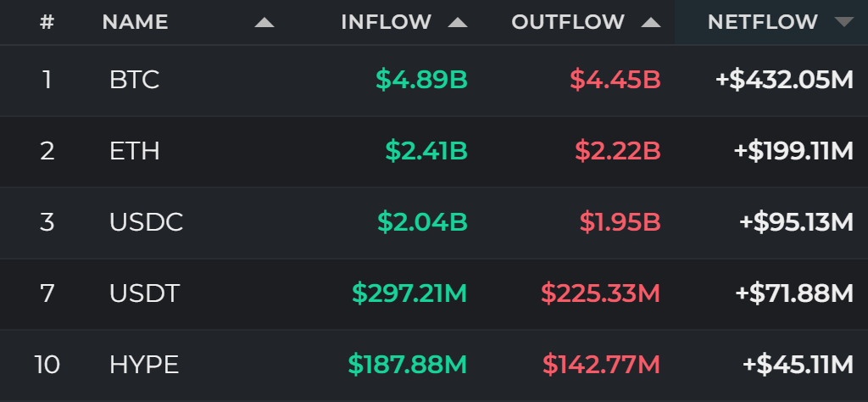
Task: Click the OUTFLOW column header
Action: pyautogui.click(x=567, y=22)
